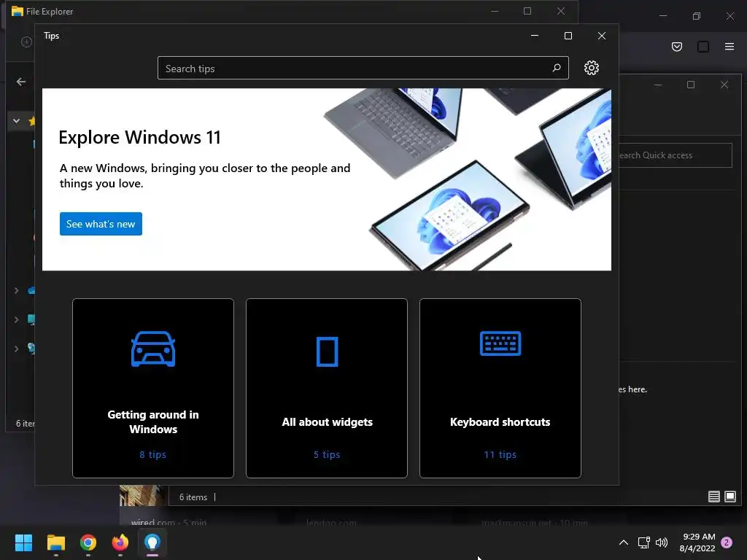
Task: Open Keyboard shortcuts tips card
Action: click(500, 388)
